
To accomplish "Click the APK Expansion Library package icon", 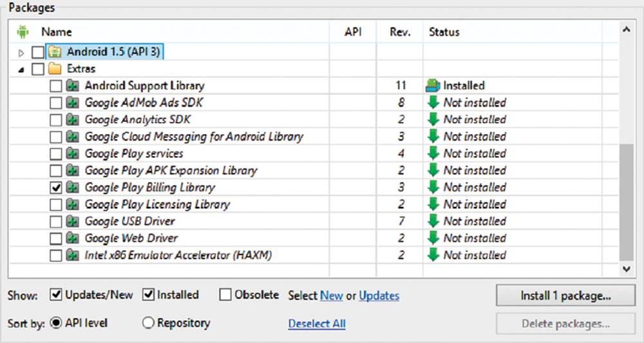I will pos(73,170).
